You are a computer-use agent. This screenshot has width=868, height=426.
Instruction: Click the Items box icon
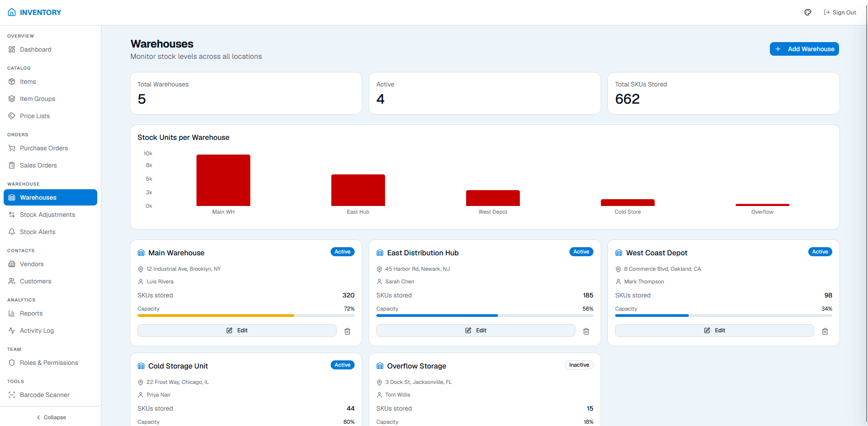click(12, 81)
